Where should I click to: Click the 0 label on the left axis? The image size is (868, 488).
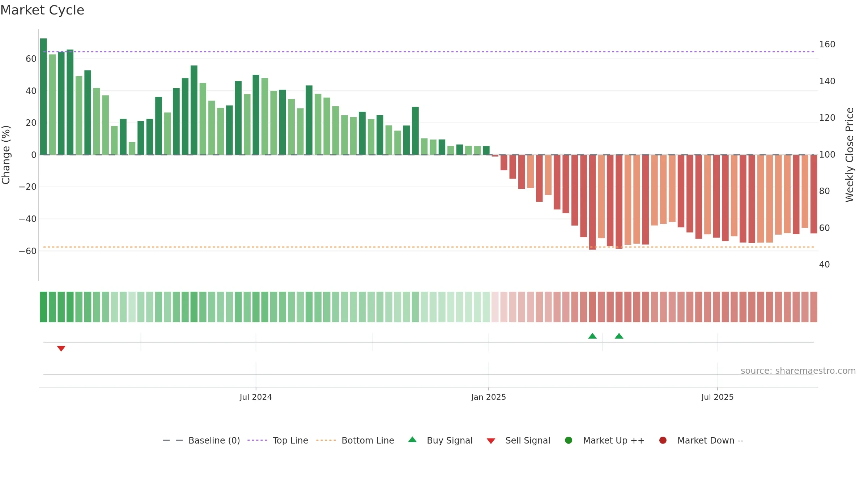[x=34, y=155]
